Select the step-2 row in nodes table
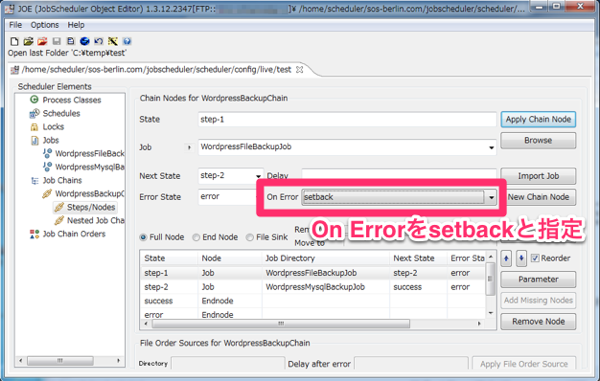The width and height of the screenshot is (600, 381). click(313, 287)
